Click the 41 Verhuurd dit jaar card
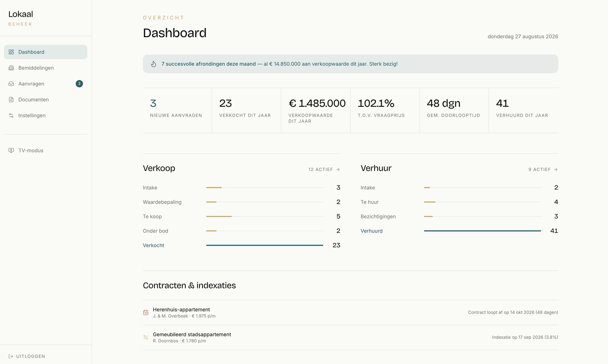Screen dimensions: 608x364 click(x=523, y=111)
